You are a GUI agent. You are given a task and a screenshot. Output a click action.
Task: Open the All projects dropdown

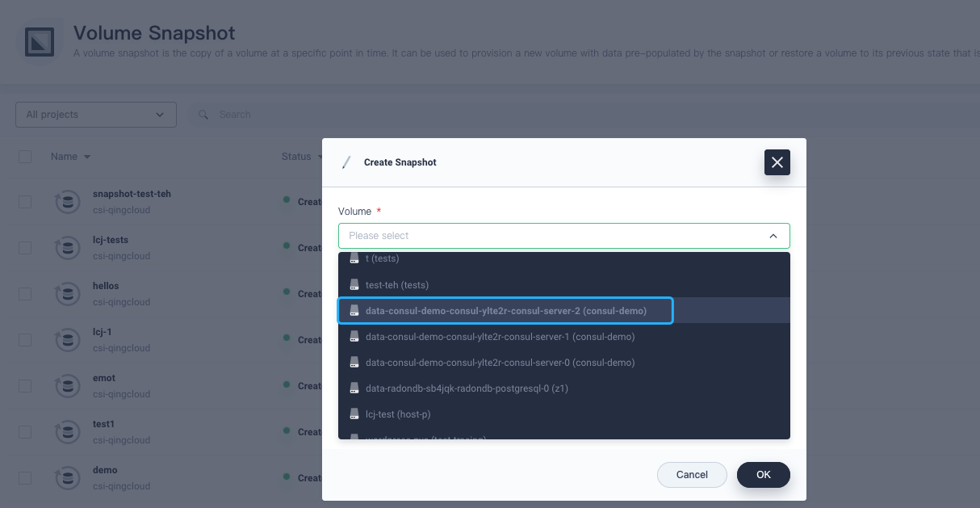coord(95,114)
